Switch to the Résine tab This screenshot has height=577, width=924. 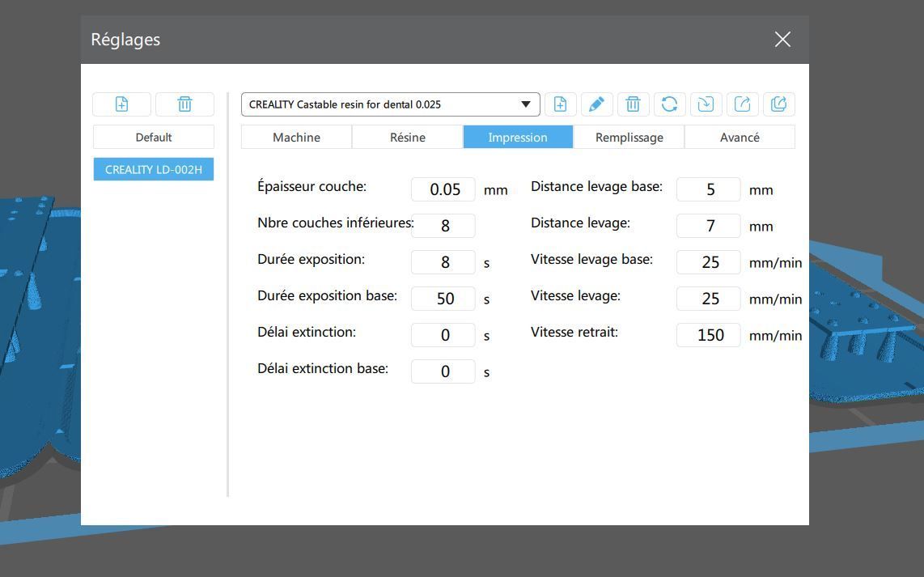[407, 137]
